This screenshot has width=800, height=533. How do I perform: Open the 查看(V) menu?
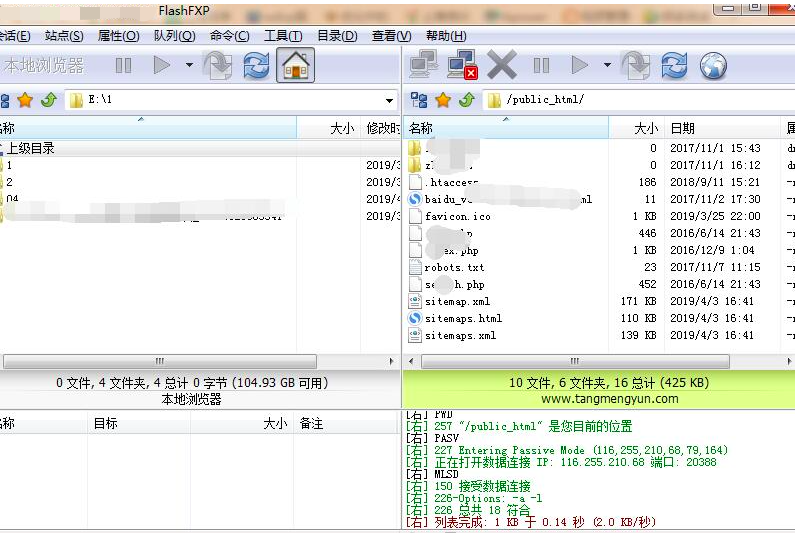point(391,36)
